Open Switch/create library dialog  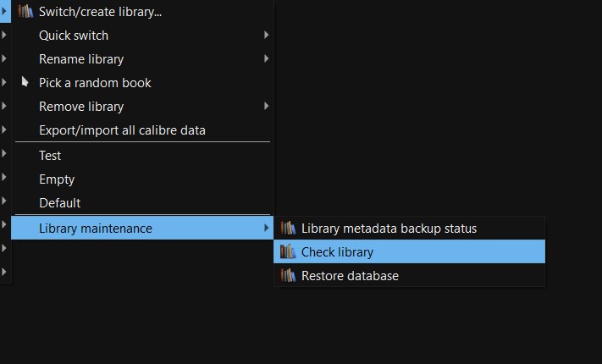pyautogui.click(x=100, y=12)
